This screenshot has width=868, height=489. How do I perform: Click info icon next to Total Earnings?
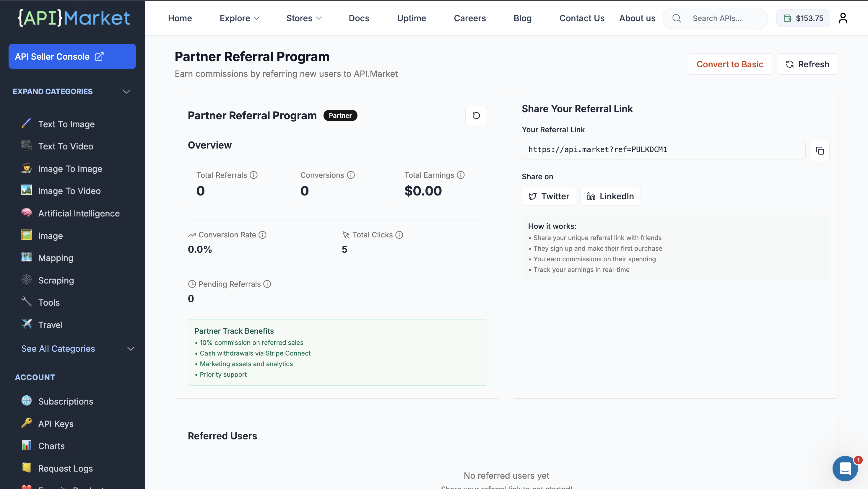(x=461, y=175)
